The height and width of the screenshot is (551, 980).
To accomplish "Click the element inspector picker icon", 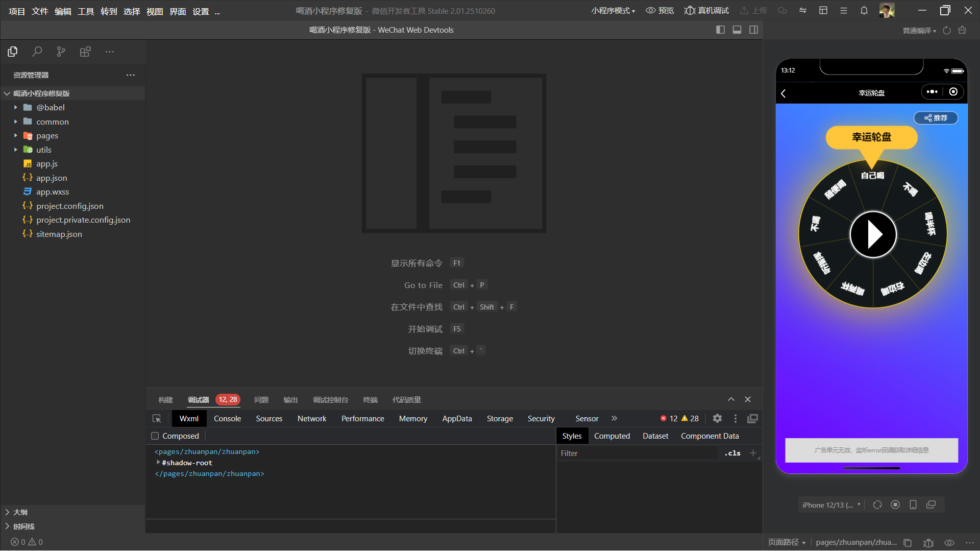I will pyautogui.click(x=157, y=419).
